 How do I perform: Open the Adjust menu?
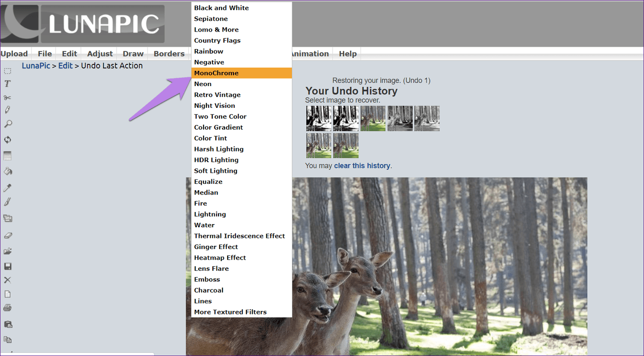click(x=100, y=54)
